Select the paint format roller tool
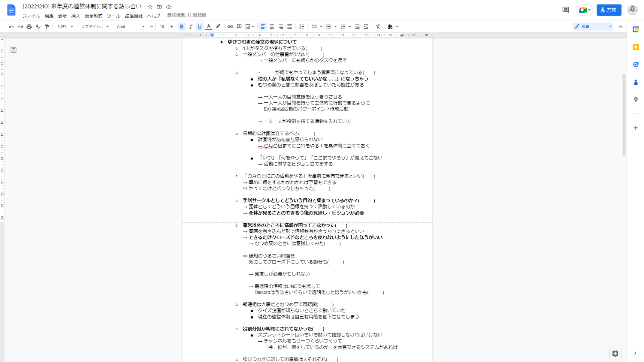This screenshot has width=644, height=362. (x=47, y=27)
